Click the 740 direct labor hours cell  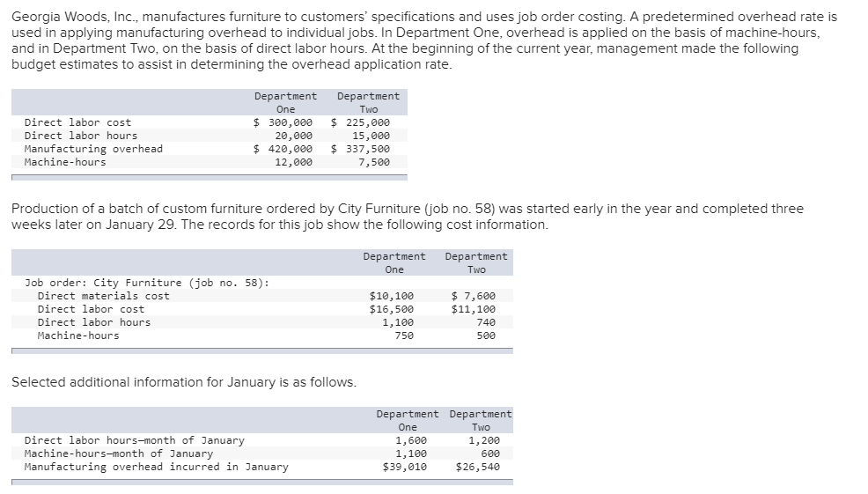[486, 322]
